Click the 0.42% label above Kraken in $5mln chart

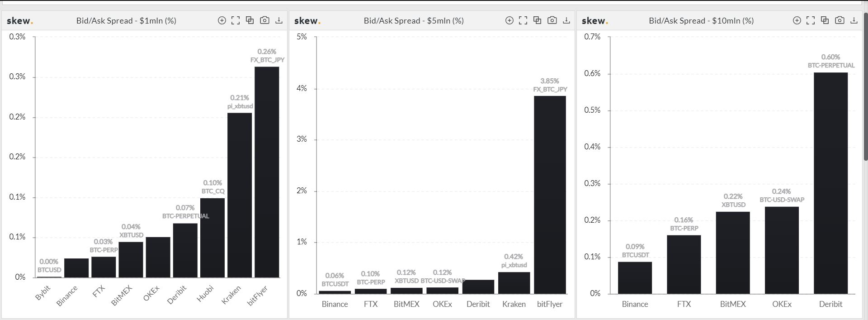[514, 257]
